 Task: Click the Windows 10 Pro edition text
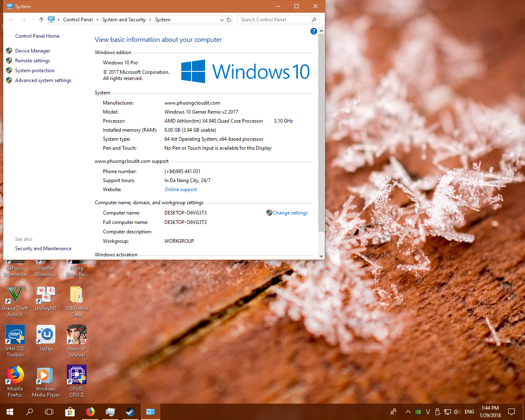point(120,63)
